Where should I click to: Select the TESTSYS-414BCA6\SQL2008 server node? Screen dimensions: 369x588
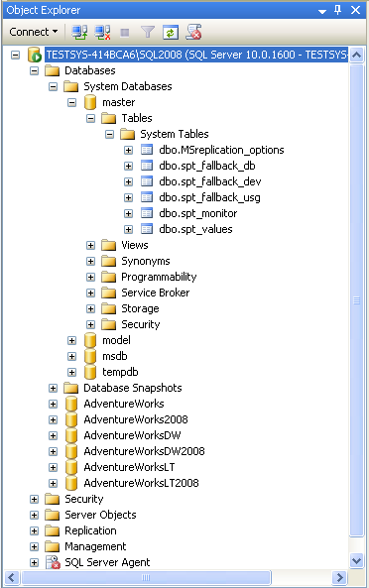click(196, 55)
